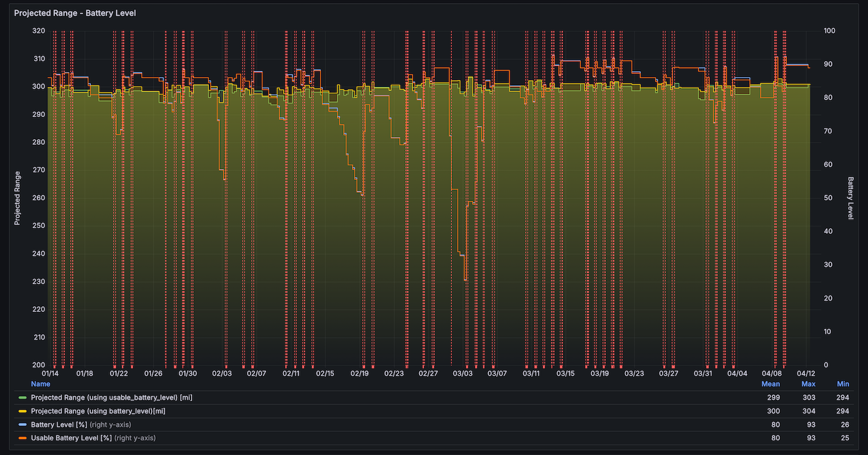The width and height of the screenshot is (868, 455).
Task: Click the Min value 25 for Usable Battery Level
Action: [845, 438]
